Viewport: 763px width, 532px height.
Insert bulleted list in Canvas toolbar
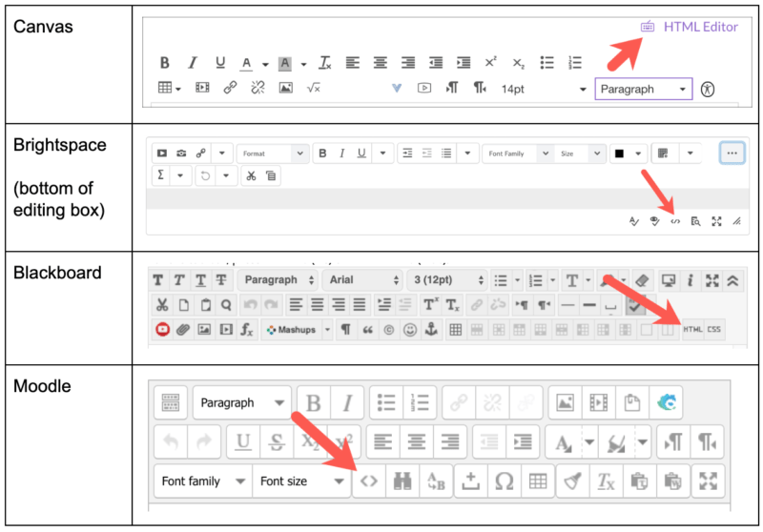(x=546, y=63)
